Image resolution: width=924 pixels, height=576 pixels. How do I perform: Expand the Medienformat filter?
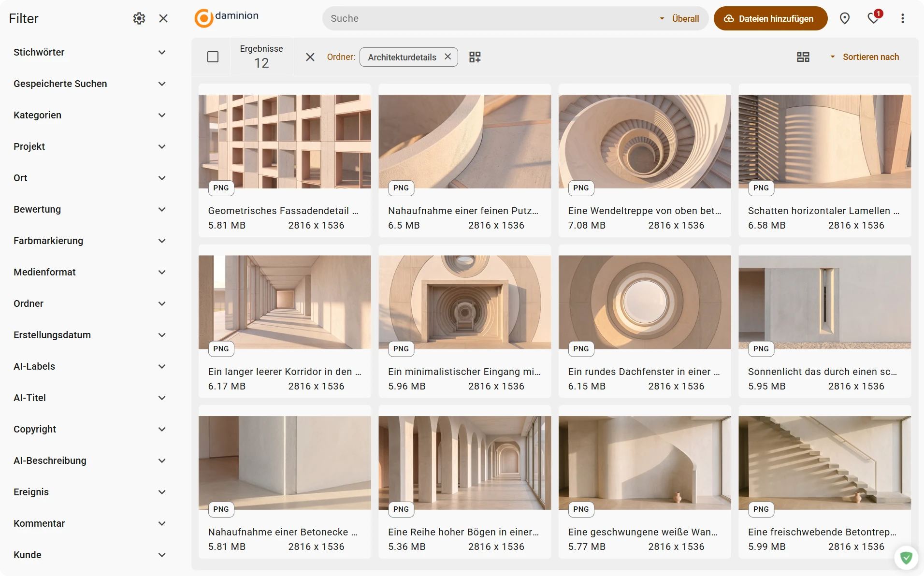[x=90, y=272]
